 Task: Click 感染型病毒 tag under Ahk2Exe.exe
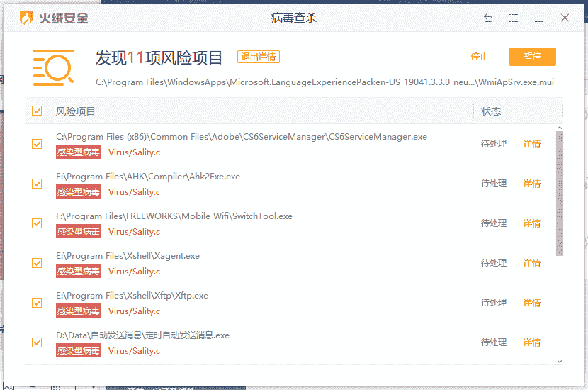[79, 192]
